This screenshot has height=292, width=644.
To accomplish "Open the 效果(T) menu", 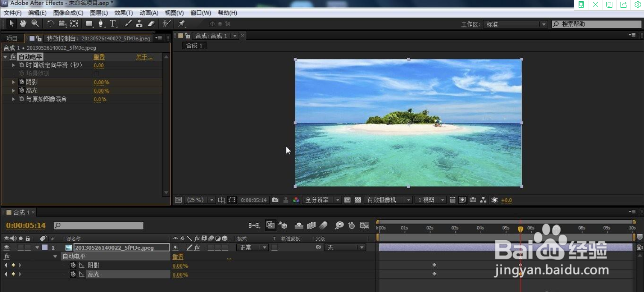I will (x=124, y=13).
